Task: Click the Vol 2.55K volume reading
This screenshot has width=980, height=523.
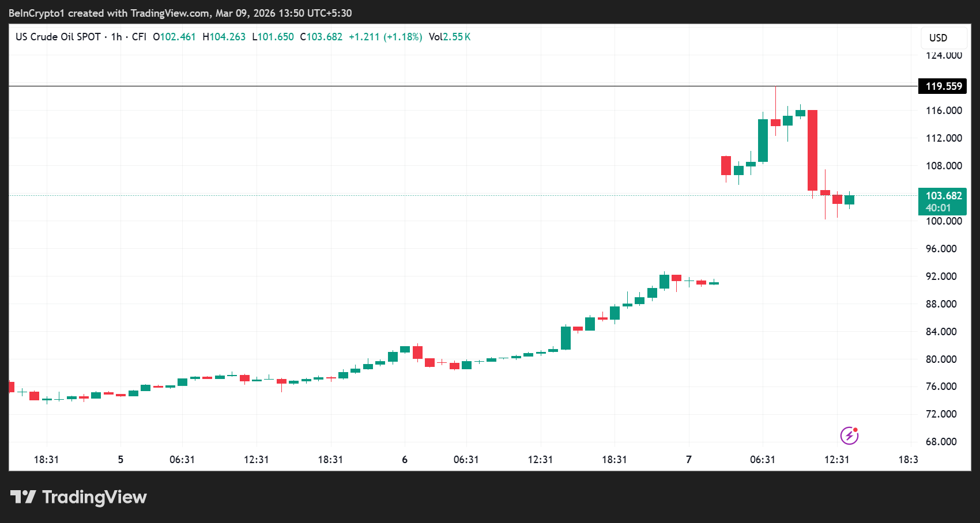Action: (x=450, y=37)
